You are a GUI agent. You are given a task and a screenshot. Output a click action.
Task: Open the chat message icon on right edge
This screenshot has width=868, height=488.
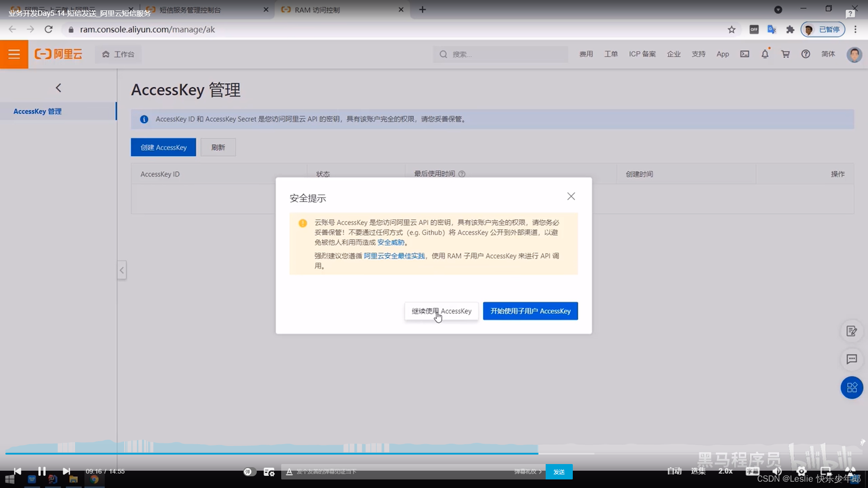pos(852,359)
